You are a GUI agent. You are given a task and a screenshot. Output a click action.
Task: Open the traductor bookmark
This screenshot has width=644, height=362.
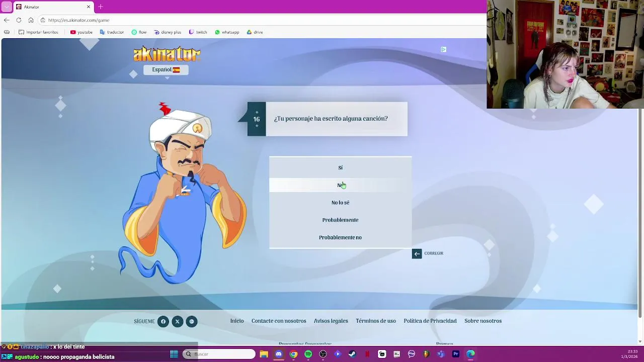click(x=112, y=32)
